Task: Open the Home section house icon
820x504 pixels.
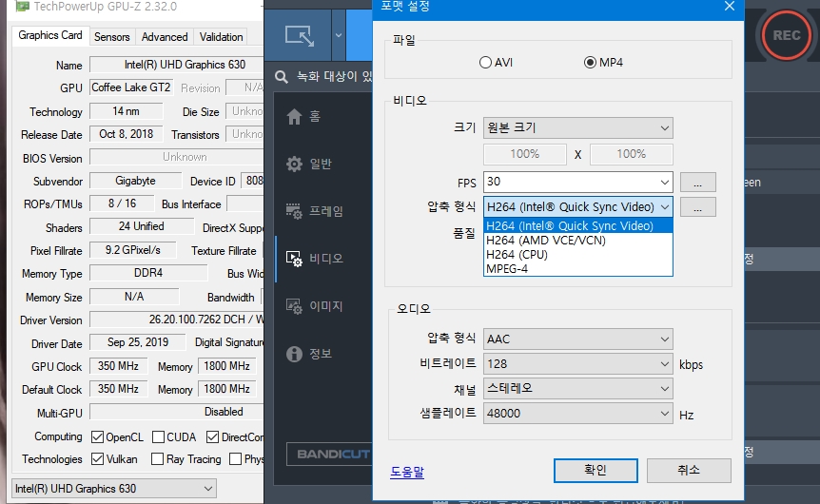Action: pyautogui.click(x=295, y=116)
